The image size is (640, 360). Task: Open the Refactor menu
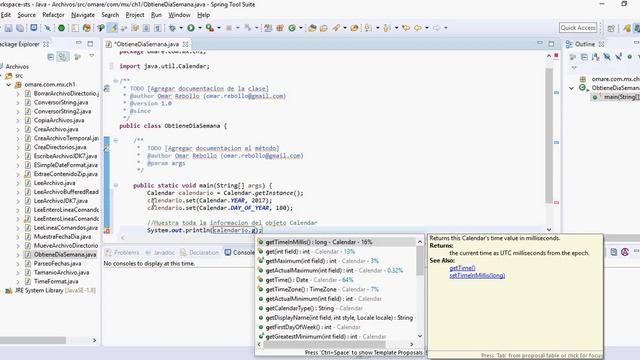coord(53,15)
